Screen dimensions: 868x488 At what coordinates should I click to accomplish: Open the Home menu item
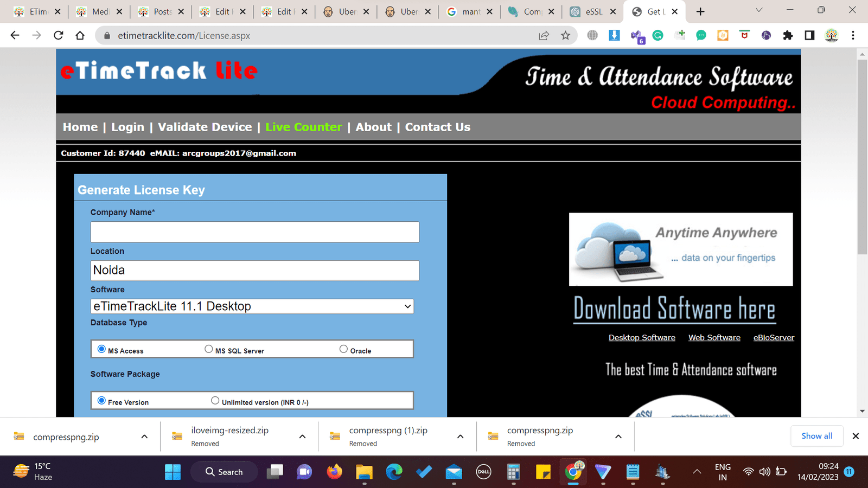click(80, 127)
